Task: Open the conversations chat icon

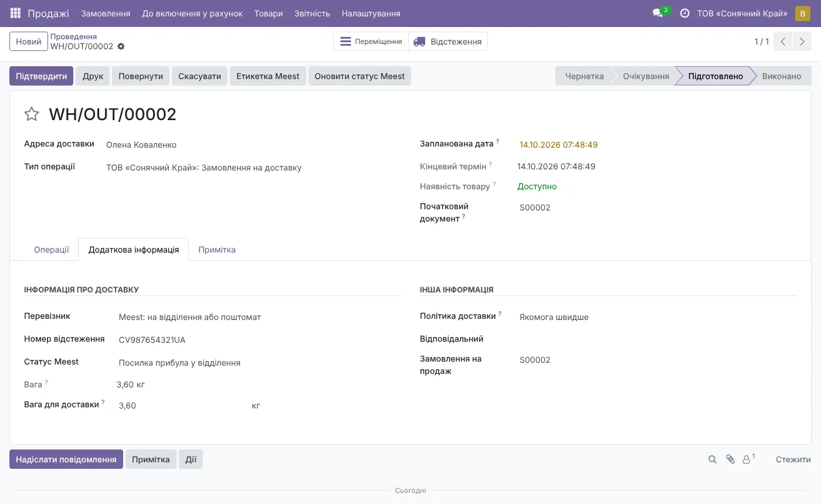Action: 657,13
